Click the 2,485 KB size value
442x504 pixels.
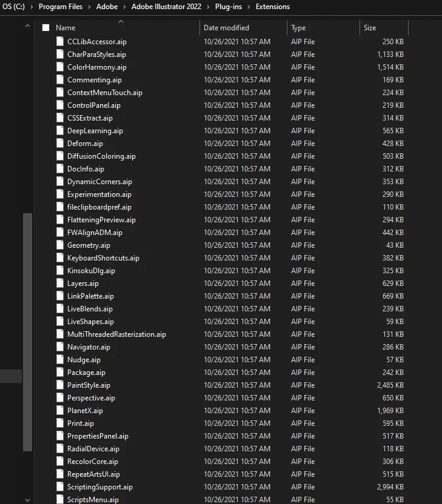390,385
